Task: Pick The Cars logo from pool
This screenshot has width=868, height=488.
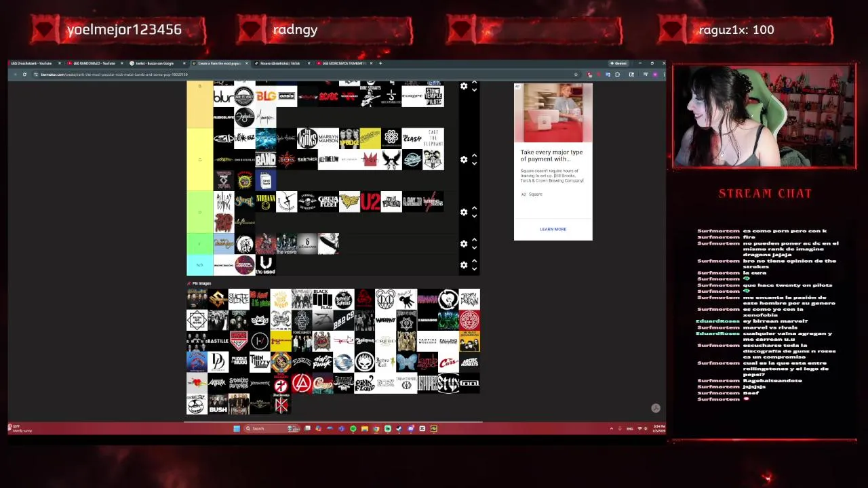Action: click(x=449, y=362)
